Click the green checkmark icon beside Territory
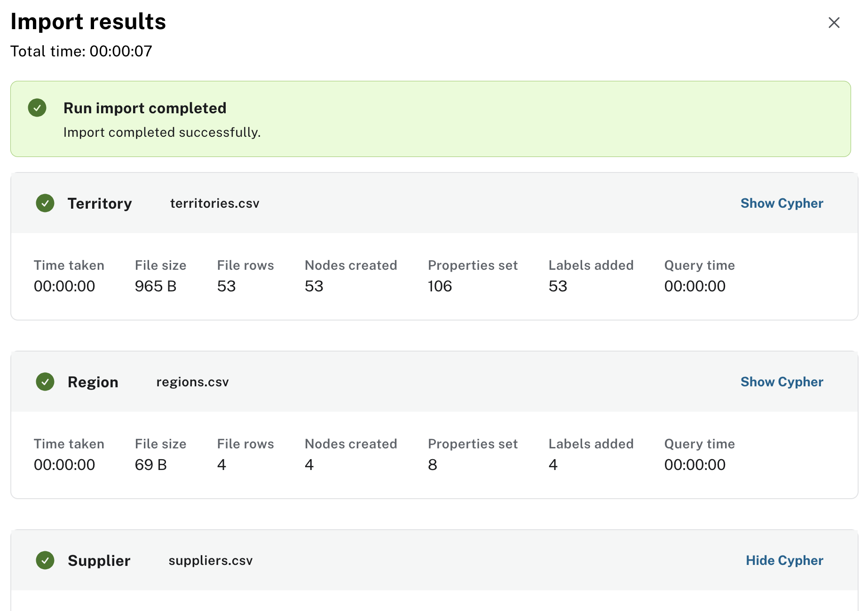This screenshot has height=611, width=868. coord(45,203)
